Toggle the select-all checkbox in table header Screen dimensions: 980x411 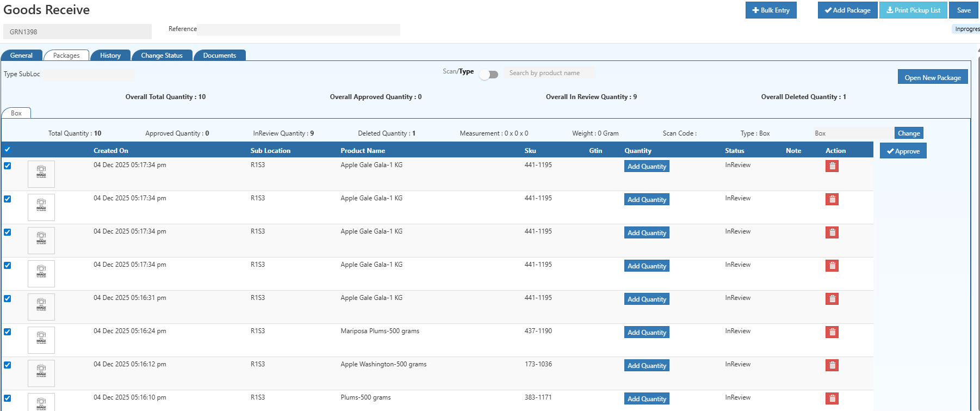click(x=7, y=150)
